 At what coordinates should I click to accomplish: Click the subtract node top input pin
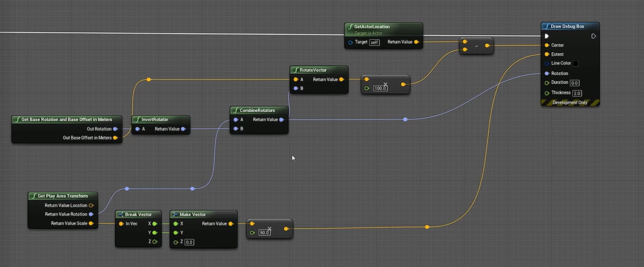[x=465, y=42]
